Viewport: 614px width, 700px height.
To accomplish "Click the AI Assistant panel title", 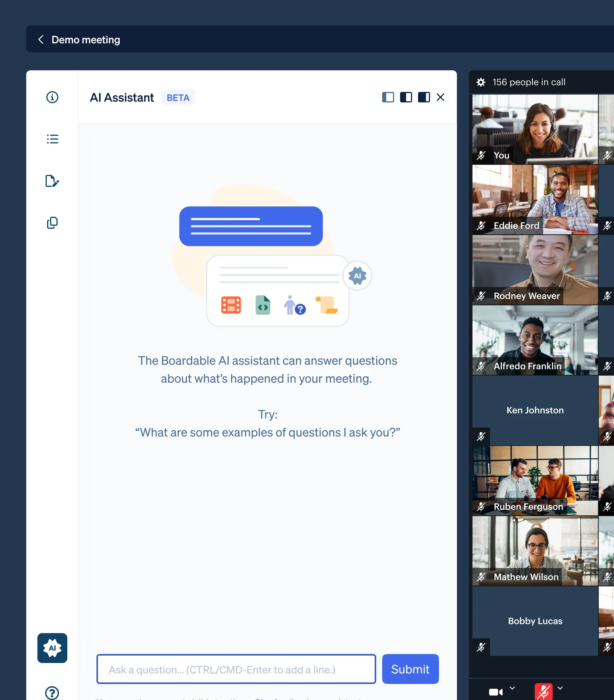I will click(122, 98).
